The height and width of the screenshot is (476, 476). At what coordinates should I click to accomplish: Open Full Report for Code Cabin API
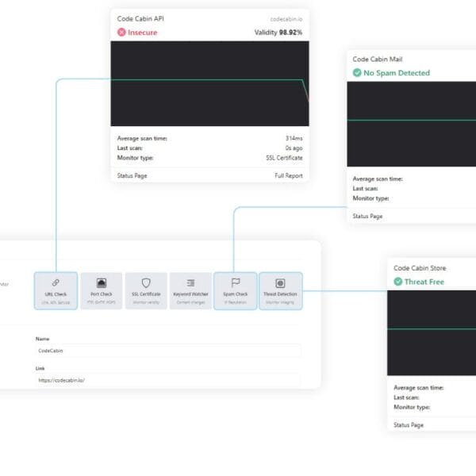[288, 175]
